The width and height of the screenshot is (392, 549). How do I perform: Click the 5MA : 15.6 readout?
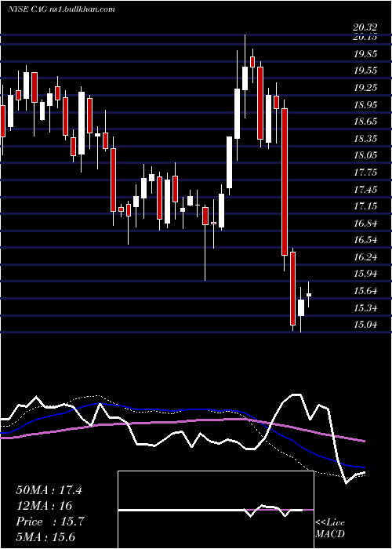pyautogui.click(x=45, y=537)
